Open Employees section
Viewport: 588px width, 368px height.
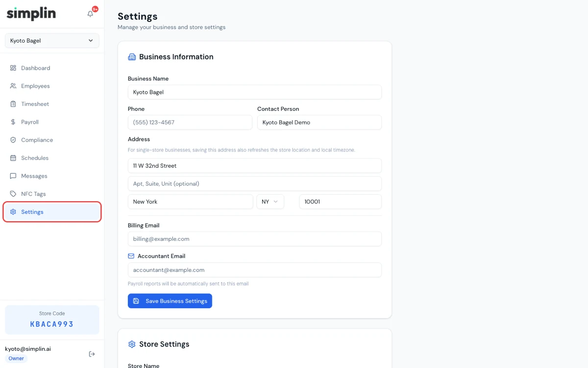pos(52,86)
